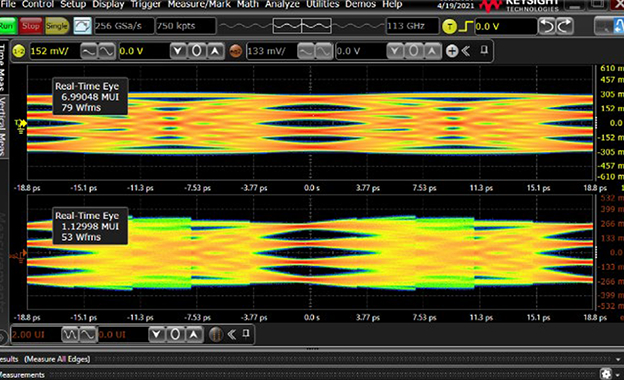The width and height of the screenshot is (624, 380).
Task: Open the Help menu
Action: (x=392, y=4)
